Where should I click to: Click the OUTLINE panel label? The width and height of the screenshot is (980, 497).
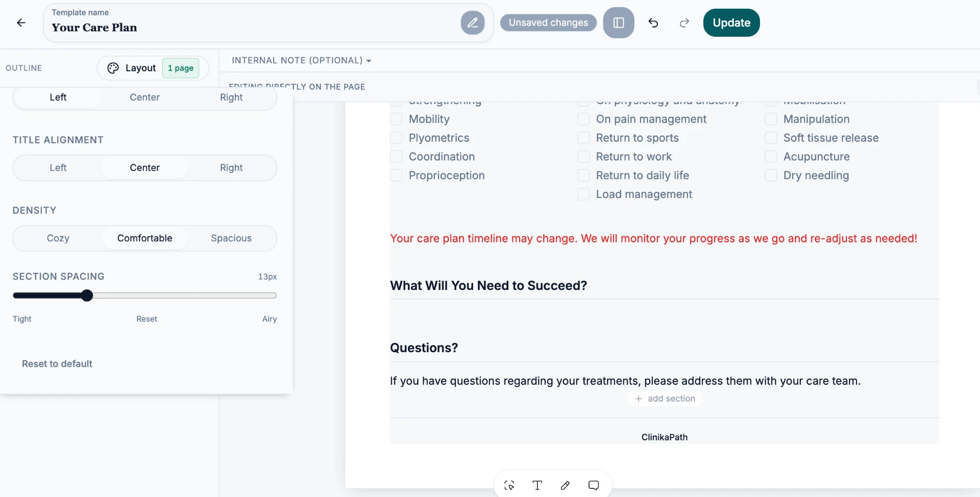[24, 68]
